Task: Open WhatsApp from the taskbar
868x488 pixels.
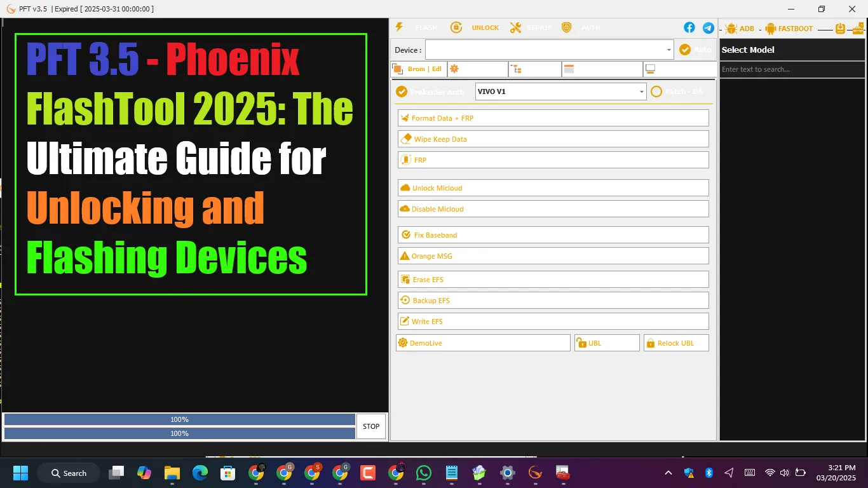Action: pyautogui.click(x=424, y=473)
